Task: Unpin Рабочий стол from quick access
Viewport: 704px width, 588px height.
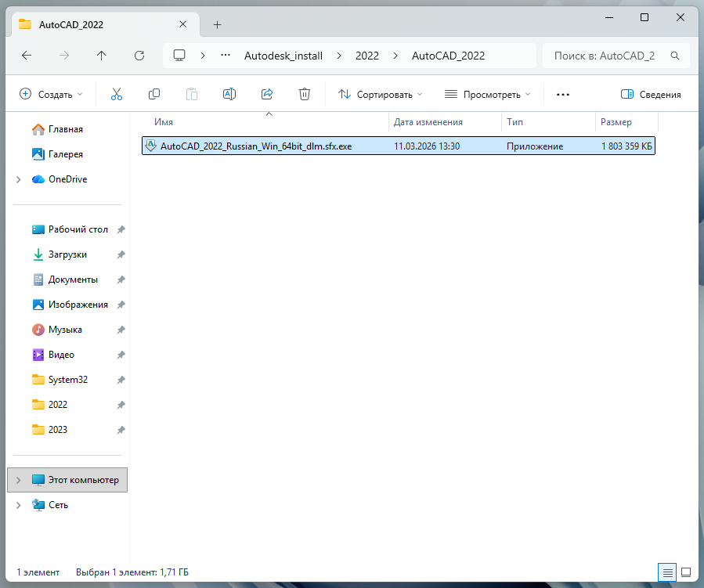Action: click(x=121, y=230)
